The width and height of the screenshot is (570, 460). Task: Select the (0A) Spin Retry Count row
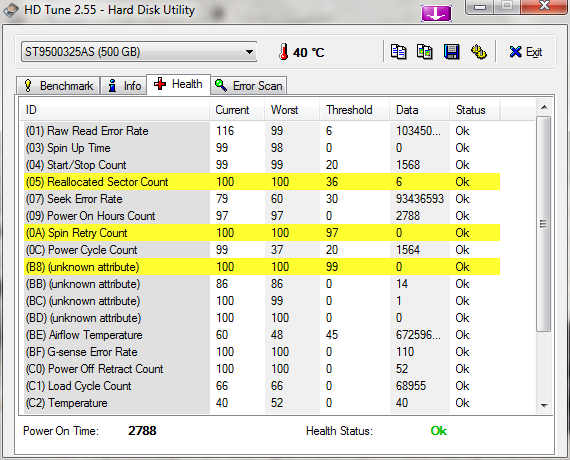tap(262, 233)
